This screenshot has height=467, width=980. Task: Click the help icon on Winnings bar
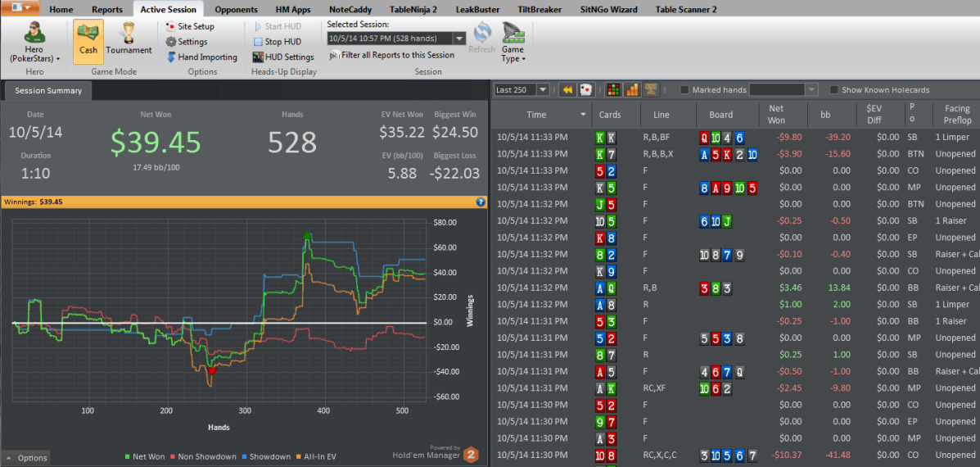(481, 202)
